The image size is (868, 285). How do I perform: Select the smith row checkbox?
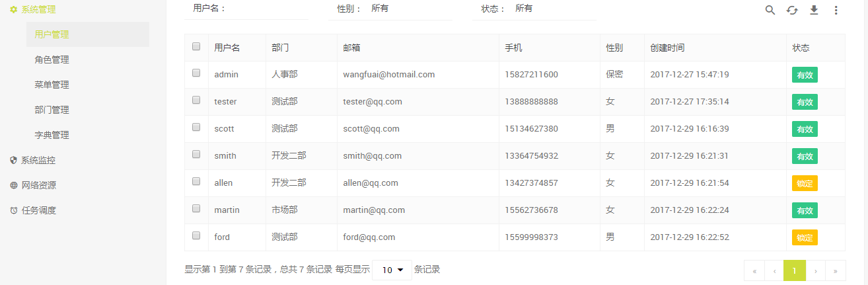click(x=196, y=154)
